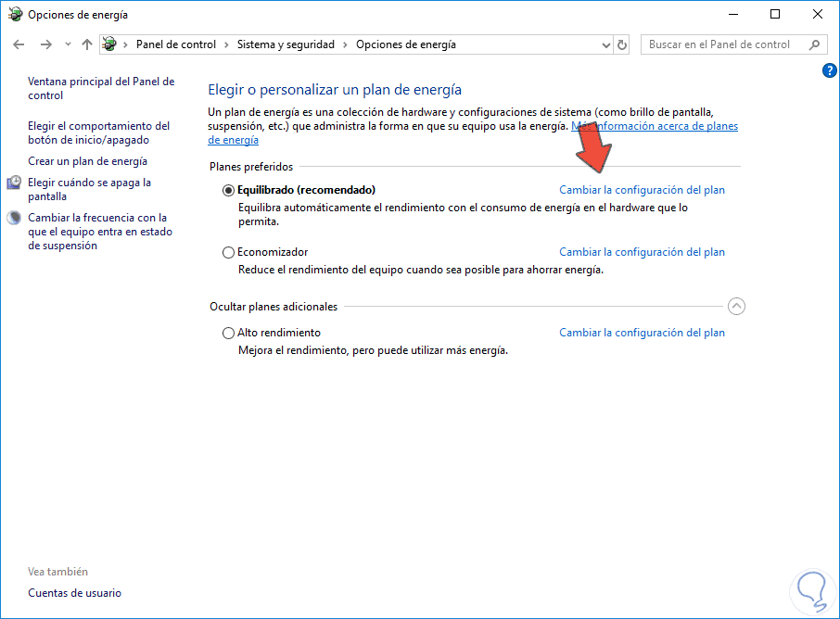The image size is (840, 619).
Task: Click the search magnifier icon
Action: [x=814, y=44]
